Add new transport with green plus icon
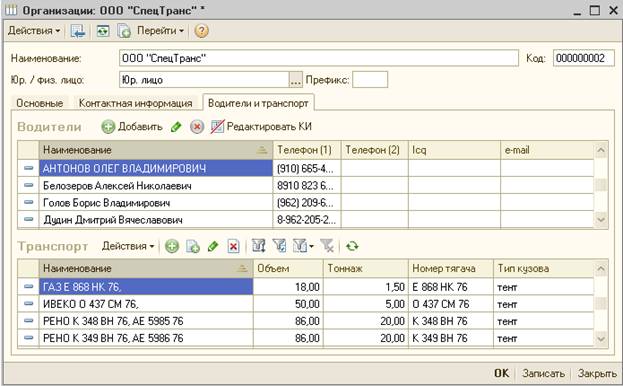623x386 pixels. (172, 247)
